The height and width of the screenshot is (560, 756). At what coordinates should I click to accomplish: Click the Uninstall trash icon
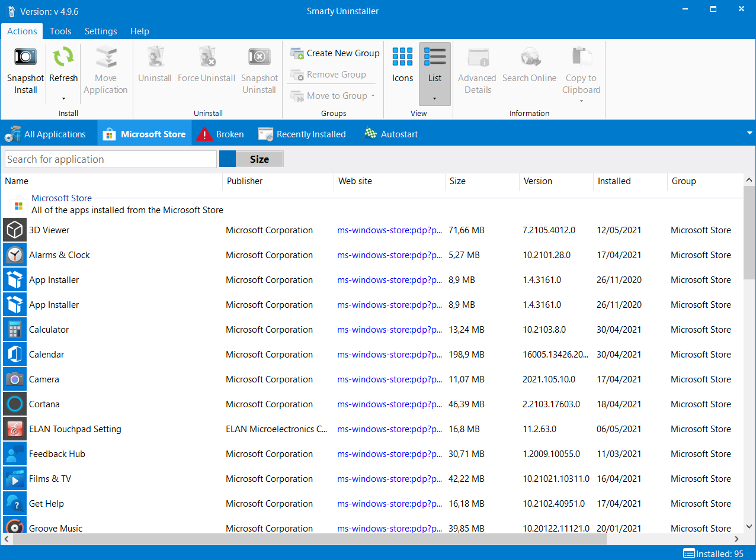[x=155, y=57]
